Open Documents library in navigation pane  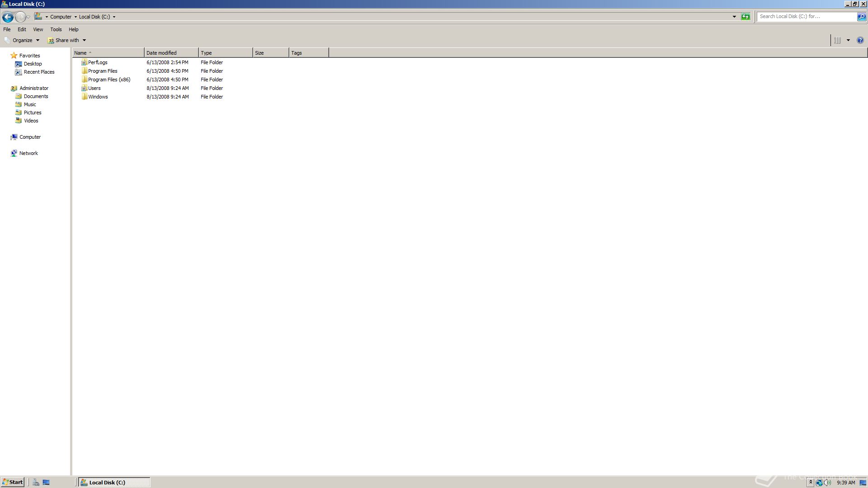click(36, 96)
